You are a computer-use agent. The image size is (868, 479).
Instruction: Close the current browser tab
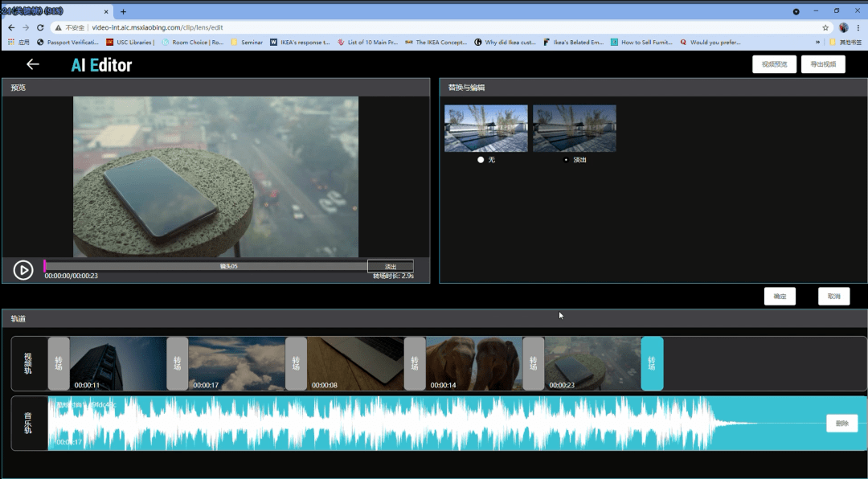[x=106, y=11]
